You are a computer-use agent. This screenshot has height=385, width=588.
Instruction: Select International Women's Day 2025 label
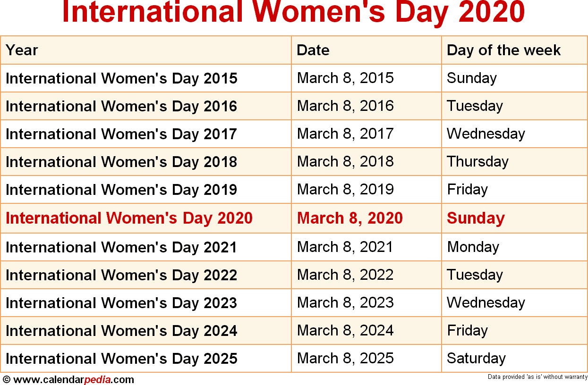tap(121, 358)
